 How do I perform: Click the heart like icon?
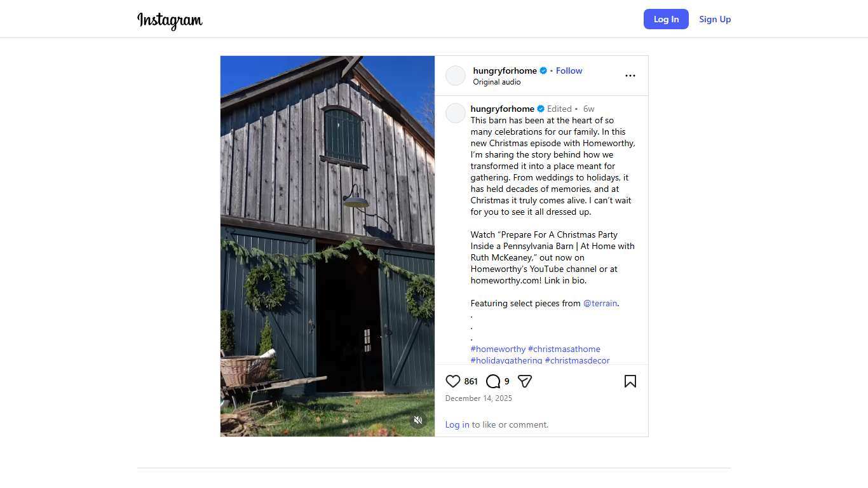click(452, 381)
